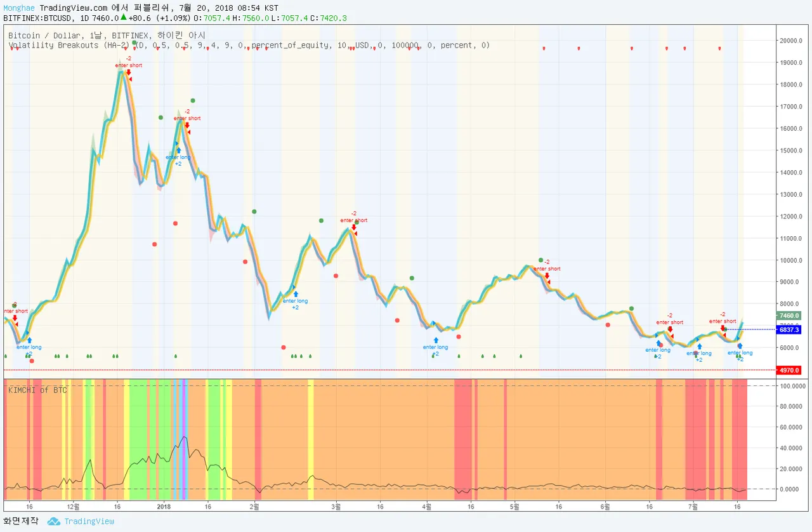
Task: Click the 2018 label on time axis
Action: coord(164,507)
